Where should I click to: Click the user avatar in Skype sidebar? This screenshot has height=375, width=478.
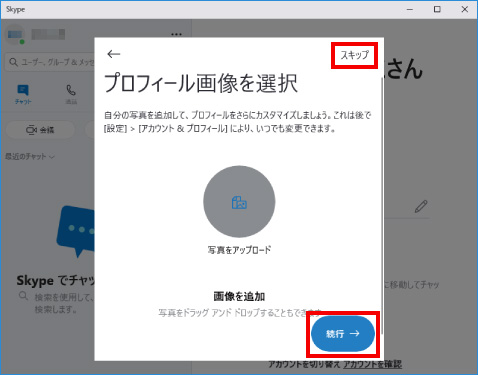15,35
